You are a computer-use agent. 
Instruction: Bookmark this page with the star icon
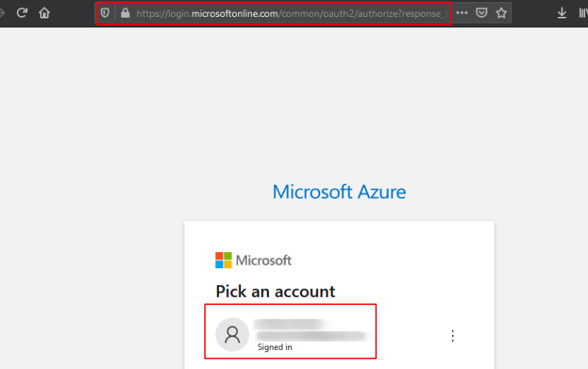(x=501, y=13)
